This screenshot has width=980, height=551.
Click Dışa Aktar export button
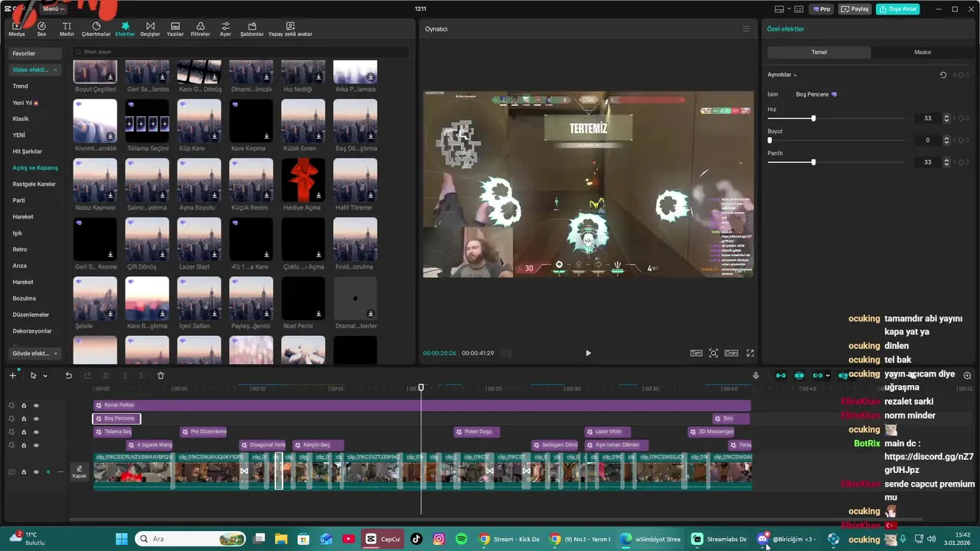click(x=898, y=9)
